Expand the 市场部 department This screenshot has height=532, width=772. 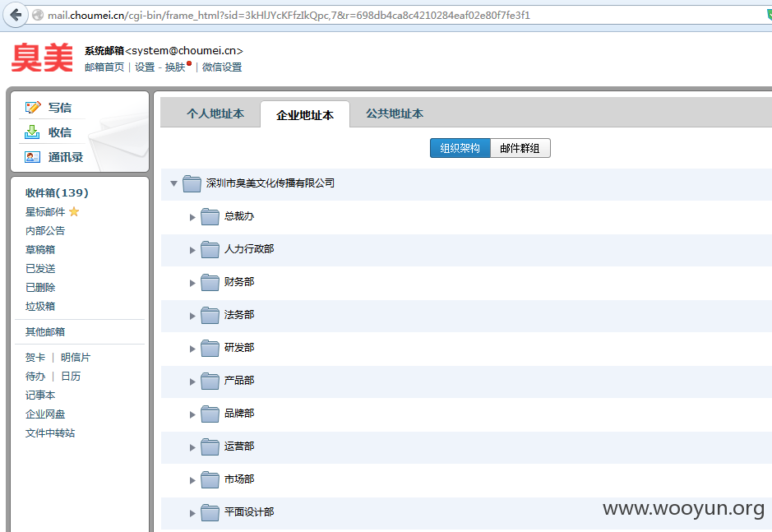pyautogui.click(x=192, y=481)
